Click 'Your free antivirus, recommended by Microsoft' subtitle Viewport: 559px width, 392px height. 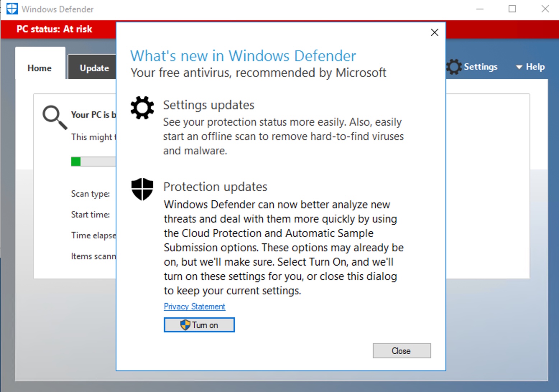[x=258, y=73]
